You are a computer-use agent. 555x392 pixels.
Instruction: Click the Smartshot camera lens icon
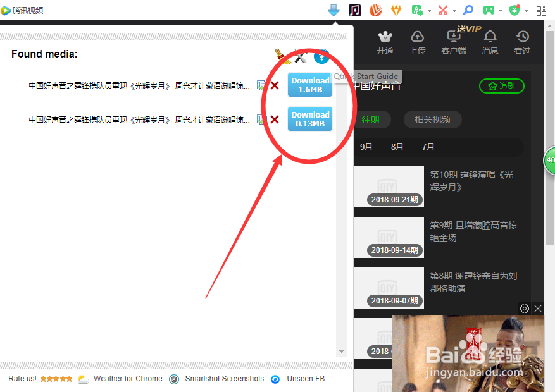174,379
